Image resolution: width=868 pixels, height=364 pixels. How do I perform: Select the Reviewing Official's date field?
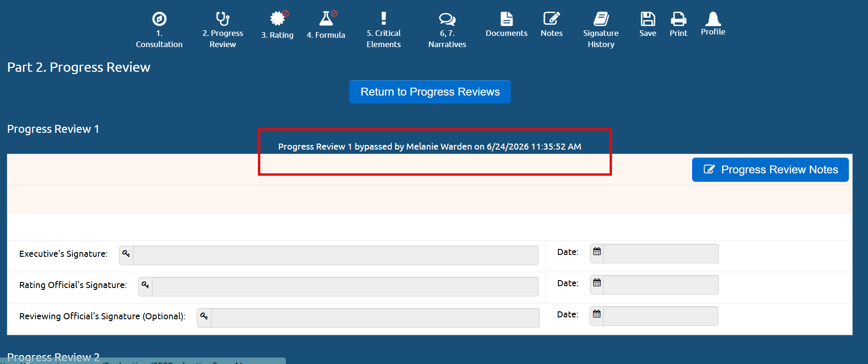(x=660, y=316)
